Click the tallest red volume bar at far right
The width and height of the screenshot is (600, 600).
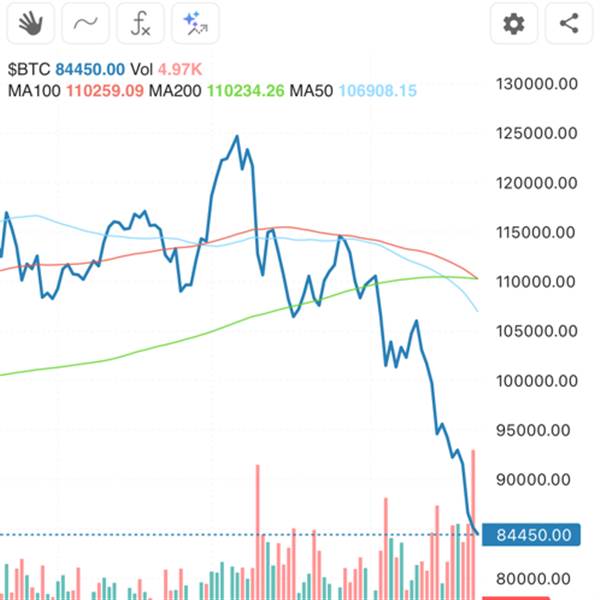pos(473,500)
